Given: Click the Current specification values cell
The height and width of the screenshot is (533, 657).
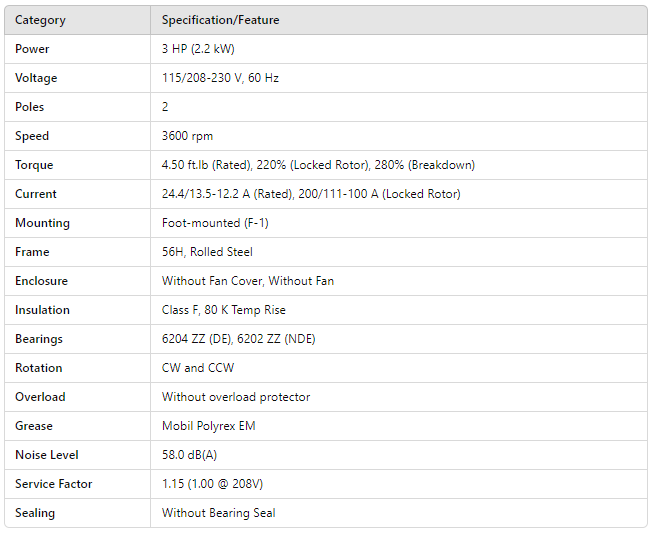Looking at the screenshot, I should pyautogui.click(x=311, y=194).
